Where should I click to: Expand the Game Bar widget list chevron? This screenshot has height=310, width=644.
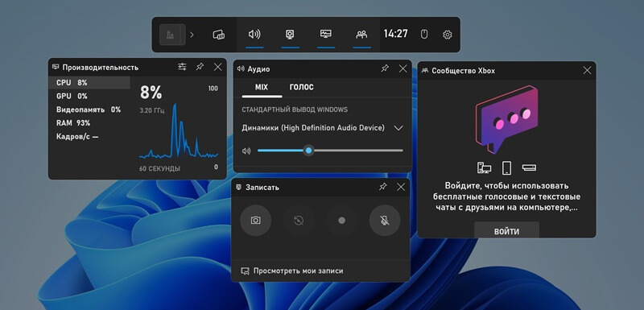point(192,35)
